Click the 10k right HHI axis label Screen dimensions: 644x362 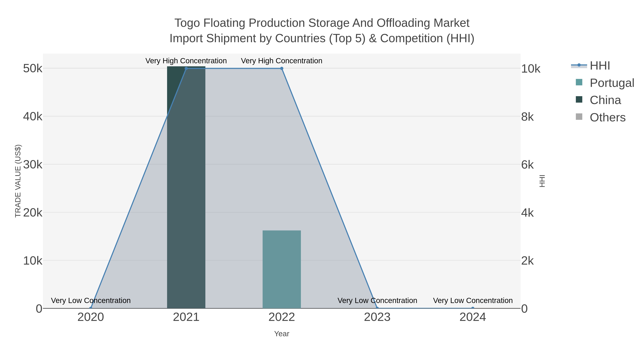(x=531, y=69)
